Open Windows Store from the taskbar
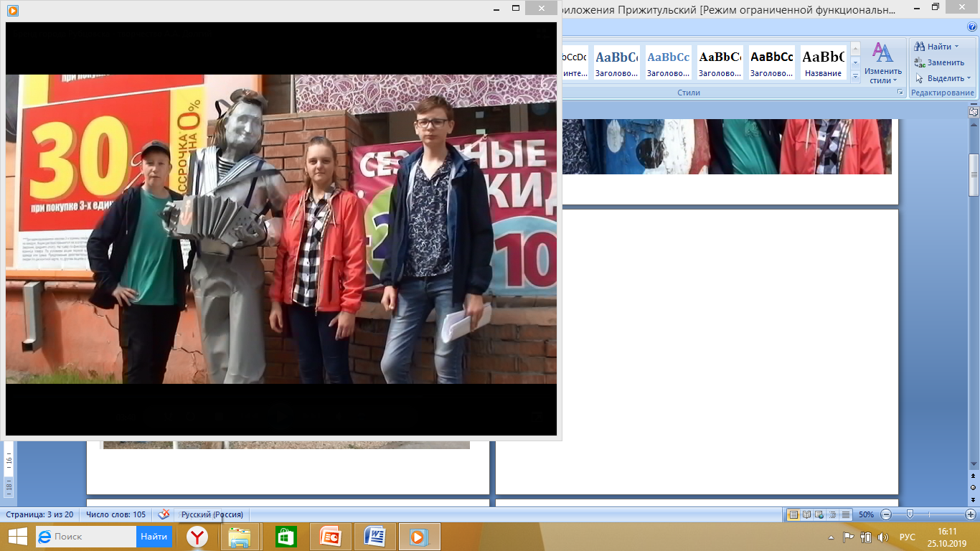Viewport: 980px width, 551px height. [x=286, y=537]
